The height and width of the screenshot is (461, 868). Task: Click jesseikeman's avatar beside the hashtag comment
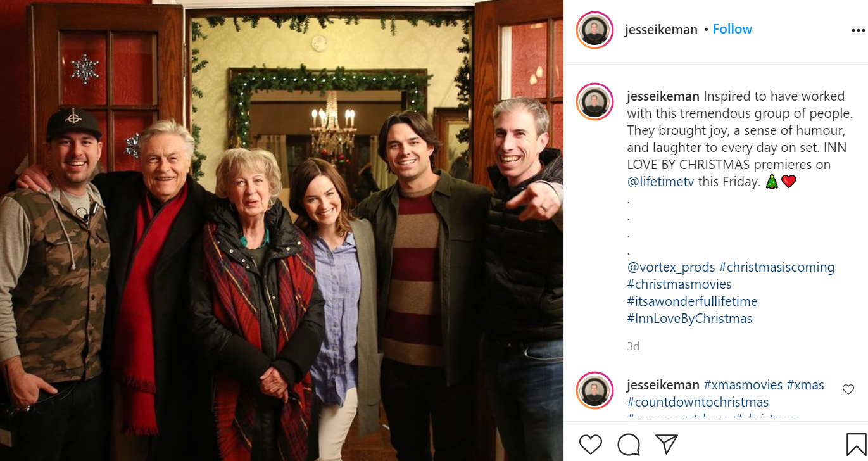[x=595, y=391]
